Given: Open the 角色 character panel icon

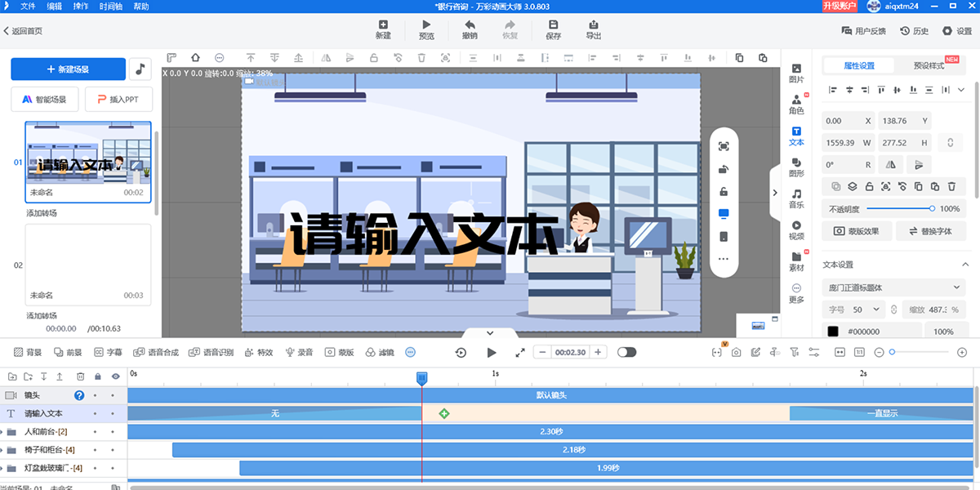Looking at the screenshot, I should click(x=796, y=100).
